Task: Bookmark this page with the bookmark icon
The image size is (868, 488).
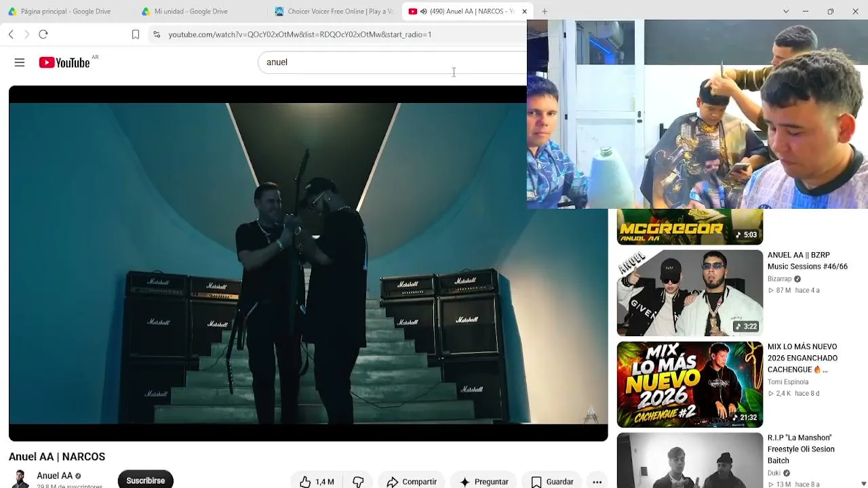Action: point(136,35)
